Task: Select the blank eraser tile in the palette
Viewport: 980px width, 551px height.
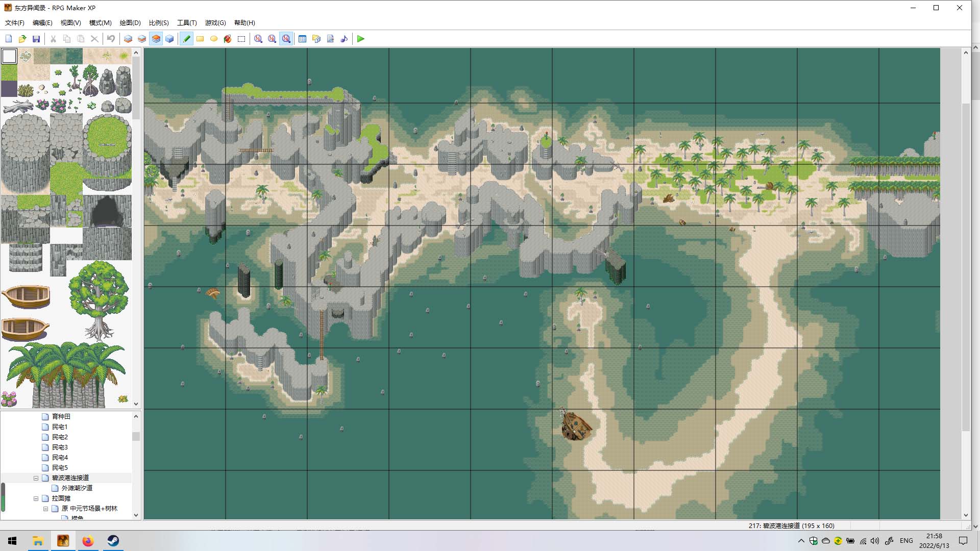Action: (x=9, y=56)
